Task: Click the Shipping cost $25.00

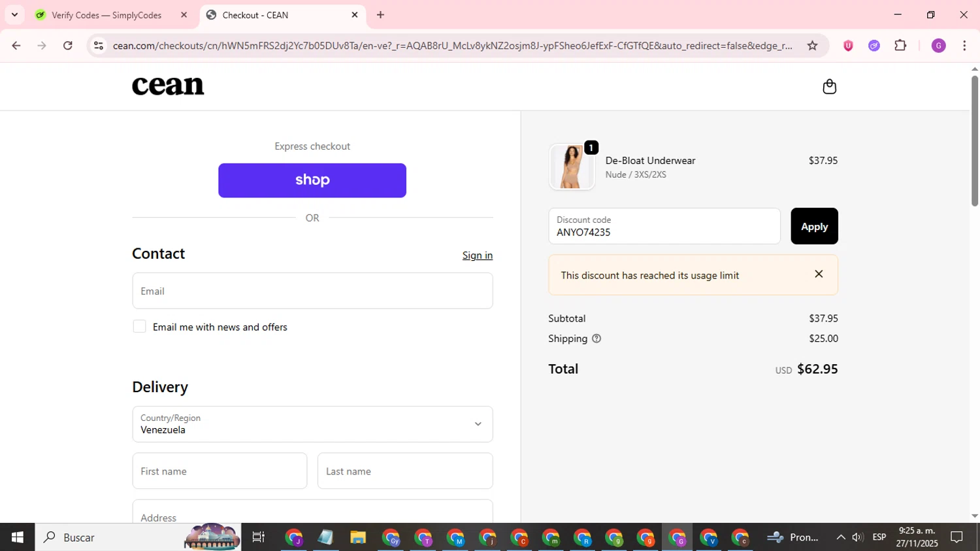Action: (x=823, y=339)
